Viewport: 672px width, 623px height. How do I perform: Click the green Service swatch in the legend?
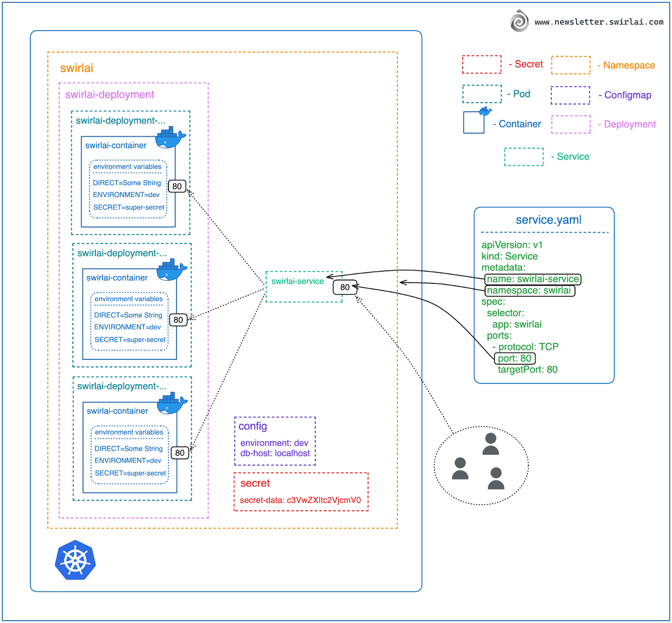click(523, 157)
